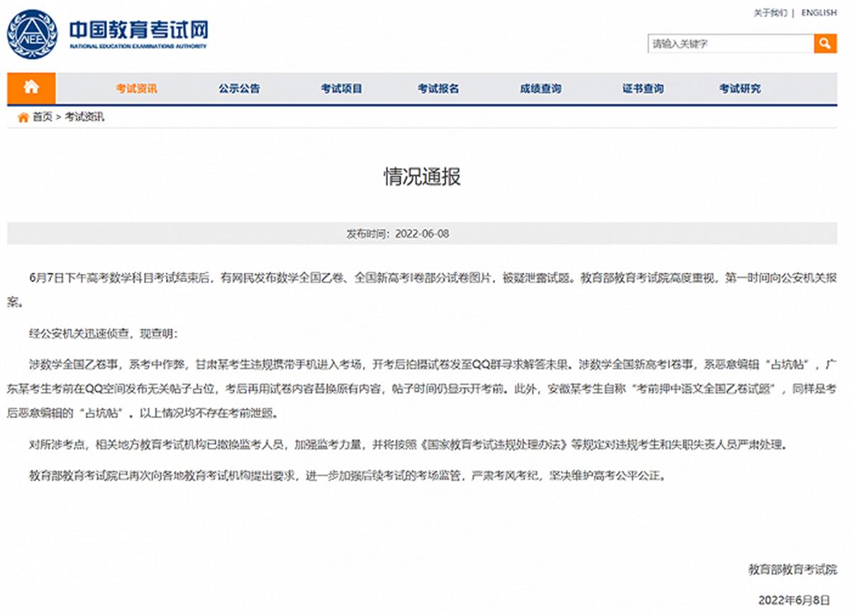Image resolution: width=851 pixels, height=616 pixels.
Task: Click the magnifier search icon
Action: click(825, 43)
